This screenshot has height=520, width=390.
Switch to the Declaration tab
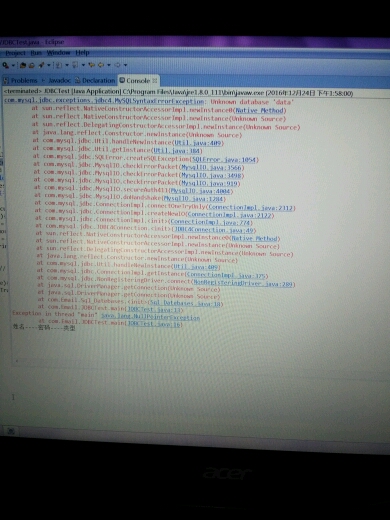click(x=95, y=80)
